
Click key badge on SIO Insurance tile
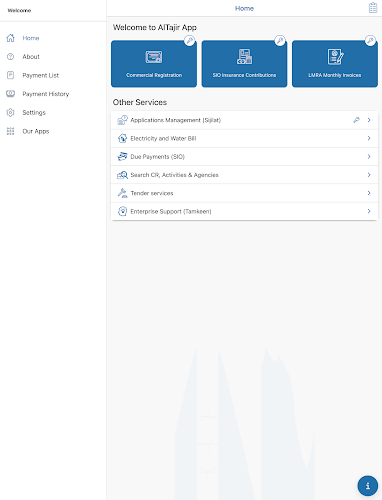point(280,41)
